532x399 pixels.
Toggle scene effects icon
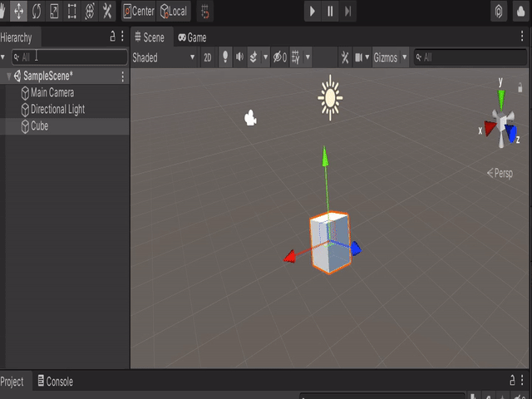pyautogui.click(x=254, y=57)
